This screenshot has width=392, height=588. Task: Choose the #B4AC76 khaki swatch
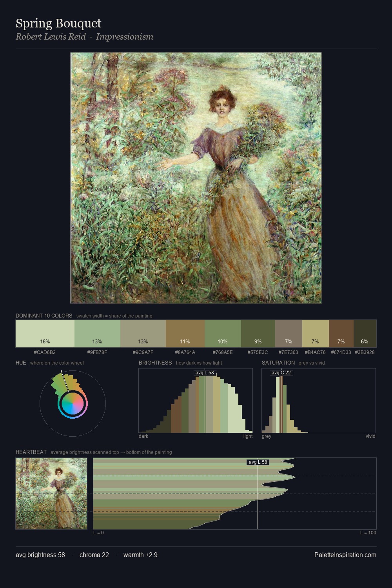pos(315,334)
